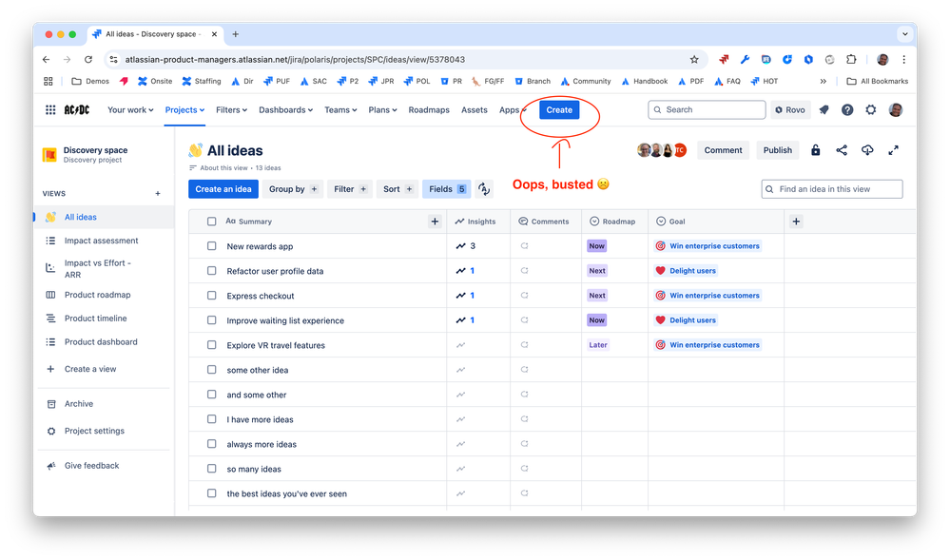
Task: Open the Dashboards dropdown
Action: click(285, 109)
